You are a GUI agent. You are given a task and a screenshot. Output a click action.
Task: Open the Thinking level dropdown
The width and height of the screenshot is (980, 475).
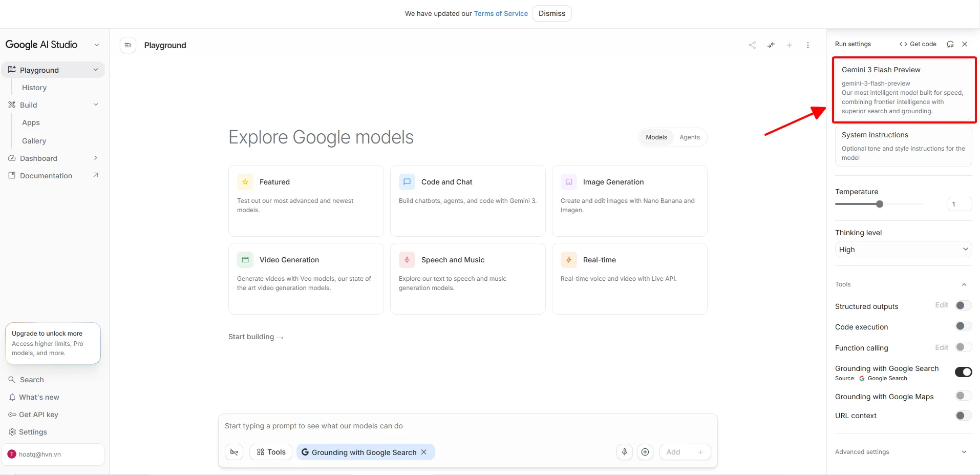pos(903,250)
